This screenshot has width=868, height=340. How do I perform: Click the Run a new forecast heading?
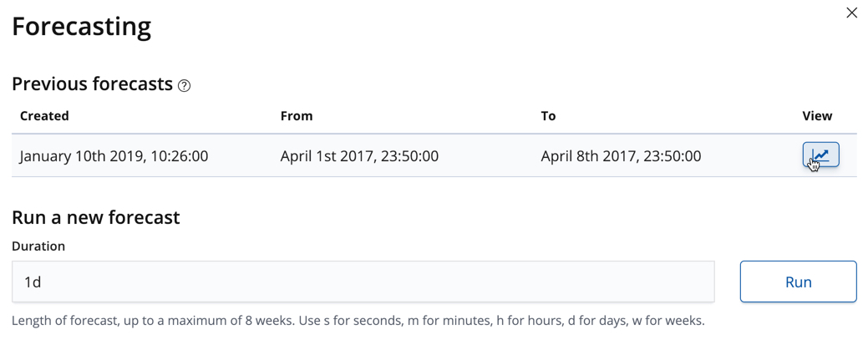coord(96,218)
